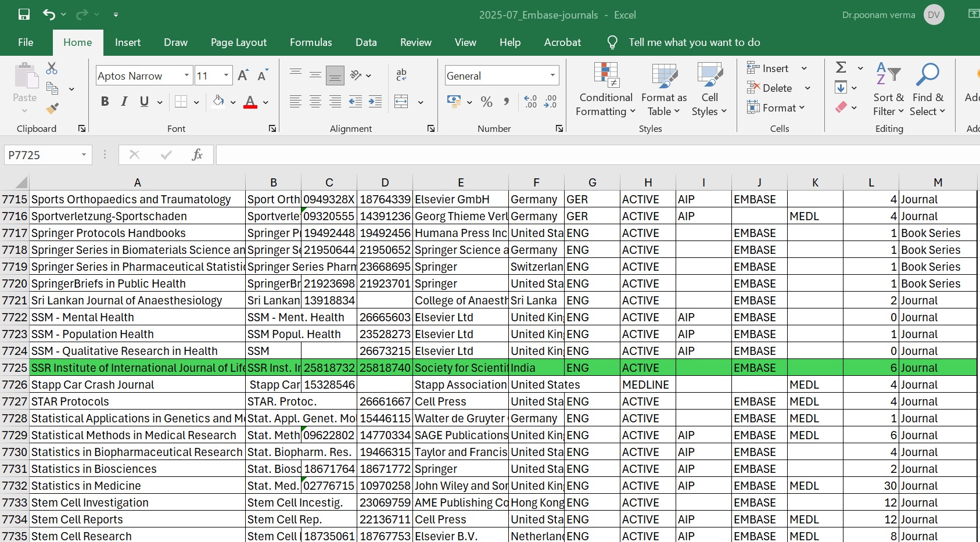
Task: Enable center horizontal alignment
Action: tap(315, 102)
